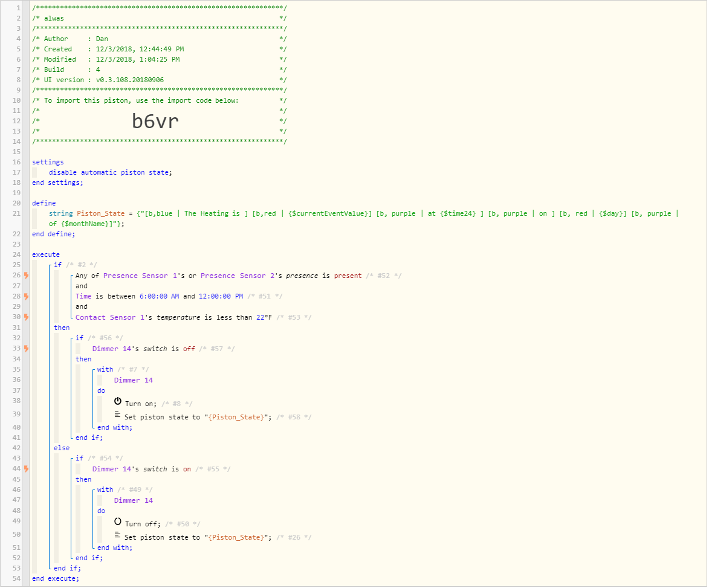This screenshot has height=588, width=712.
Task: Click 'Contact Sensor 1' in the temperature condition
Action: [x=110, y=317]
